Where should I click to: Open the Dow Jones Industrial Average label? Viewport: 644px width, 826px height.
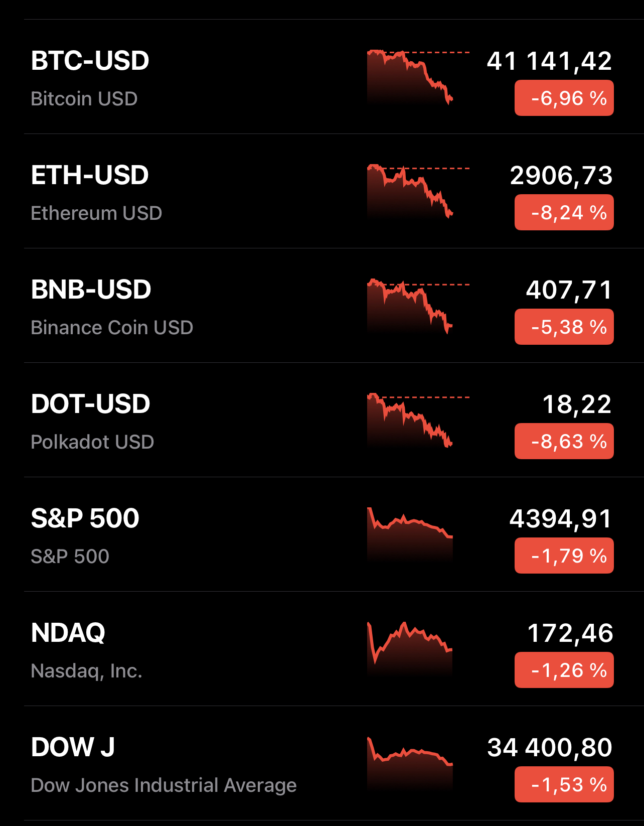pyautogui.click(x=164, y=785)
